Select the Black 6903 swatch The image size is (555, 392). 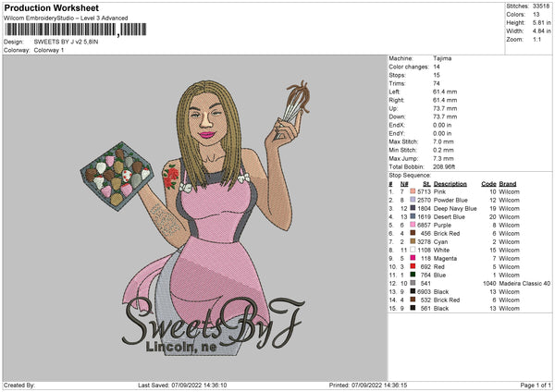[x=413, y=291]
